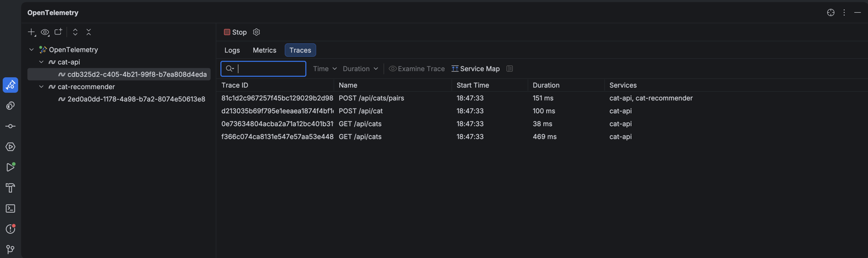Add a new OpenTelemetry connection
This screenshot has height=258, width=868.
click(x=31, y=32)
